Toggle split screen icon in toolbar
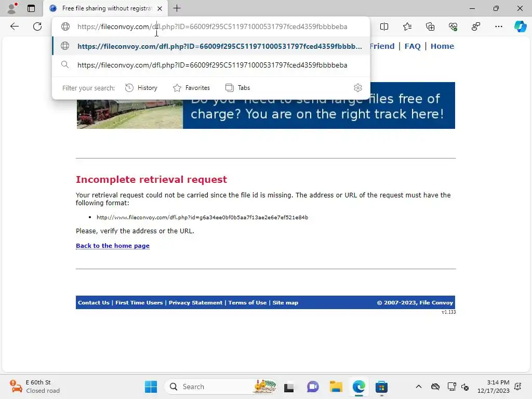This screenshot has height=399, width=532. (x=384, y=26)
